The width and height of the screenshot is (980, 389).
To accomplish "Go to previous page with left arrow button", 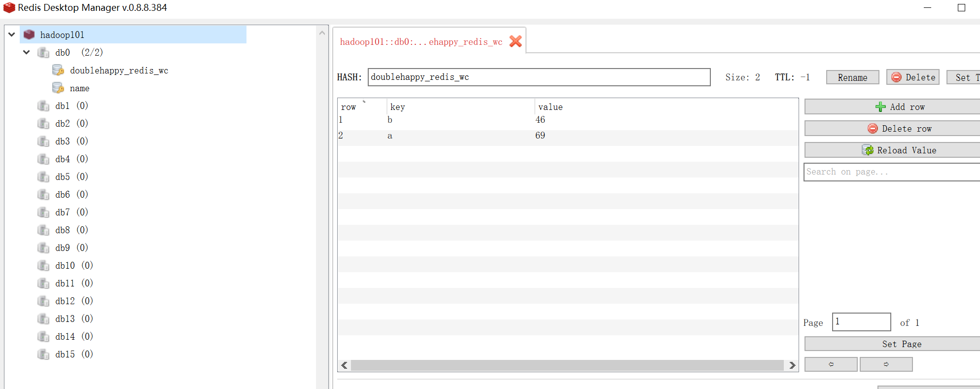I will pos(831,364).
